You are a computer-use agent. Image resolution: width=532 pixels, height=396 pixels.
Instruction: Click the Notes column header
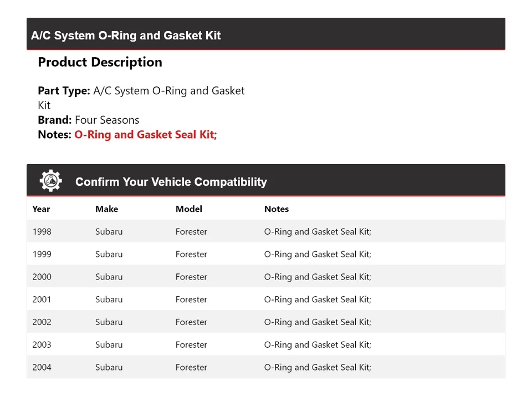click(x=277, y=209)
